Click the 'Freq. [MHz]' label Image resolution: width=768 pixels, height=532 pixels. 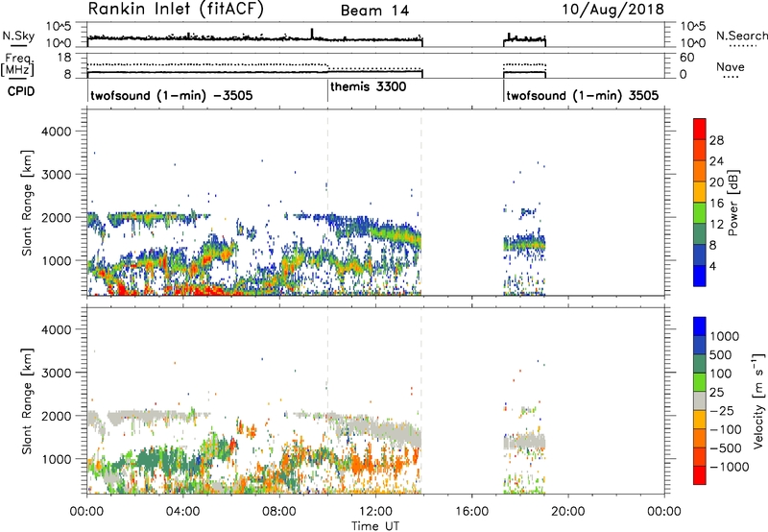(x=17, y=64)
